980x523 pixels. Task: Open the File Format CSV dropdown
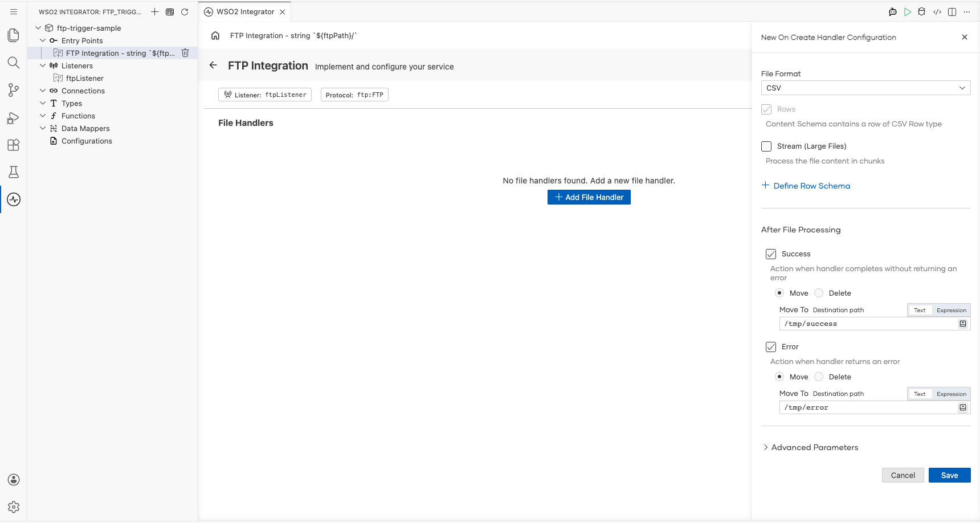point(865,88)
